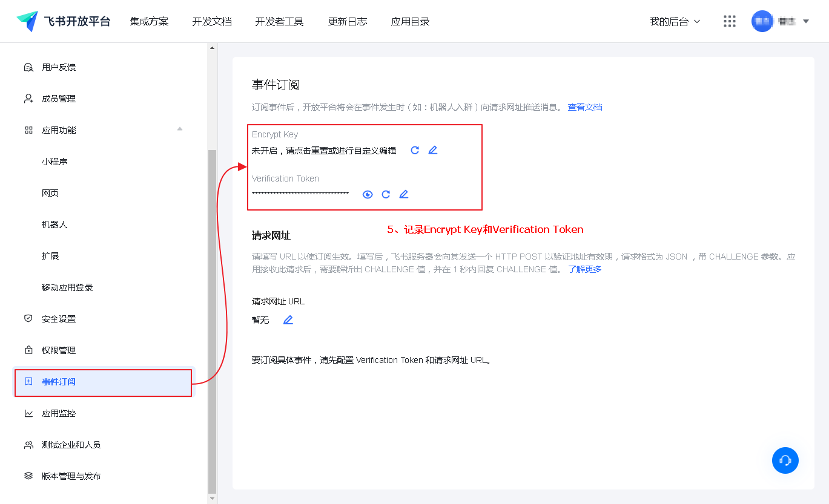Go to 开发者工具 in top navigation
Image resolution: width=829 pixels, height=504 pixels.
[279, 21]
